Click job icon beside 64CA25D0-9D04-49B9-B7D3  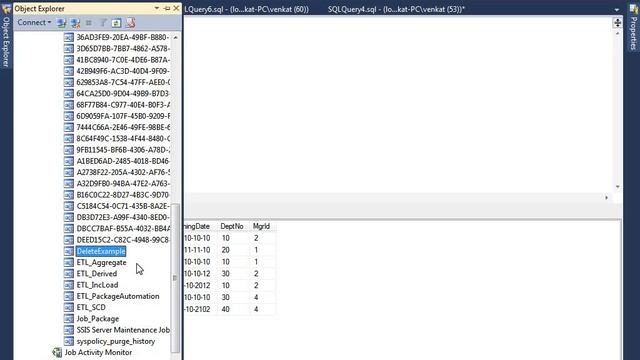[69, 93]
